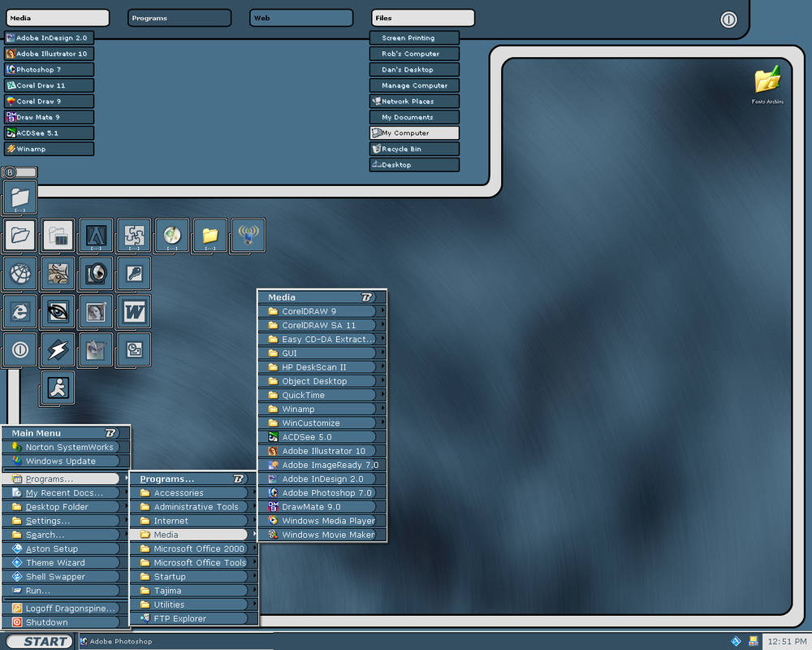Screen dimensions: 812x650
Task: Click the globe toolbar tile
Action: 20,273
